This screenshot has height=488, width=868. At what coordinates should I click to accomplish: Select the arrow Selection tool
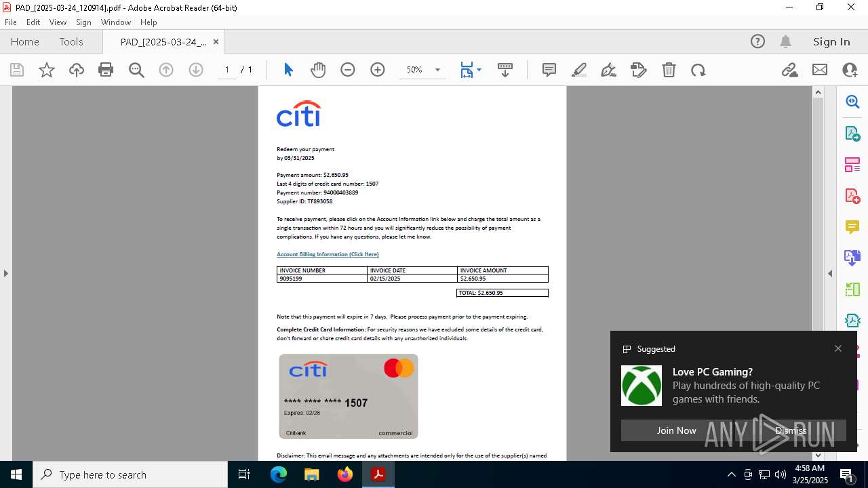tap(288, 70)
